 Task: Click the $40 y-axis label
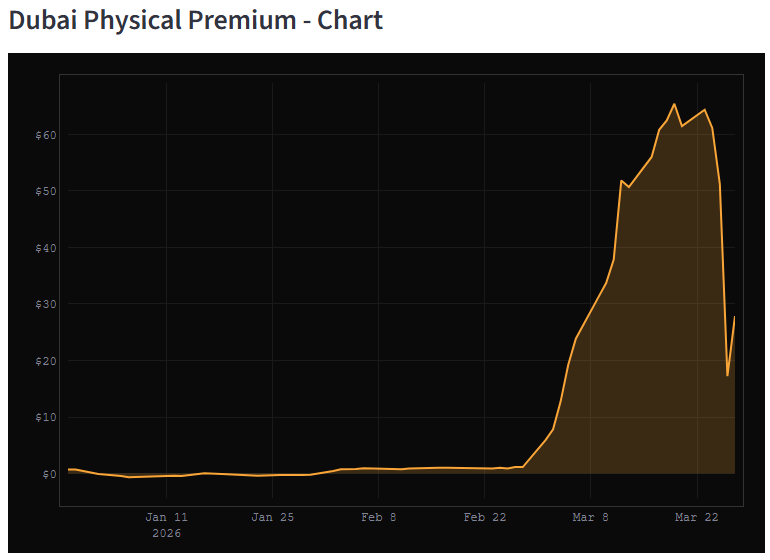[x=46, y=248]
